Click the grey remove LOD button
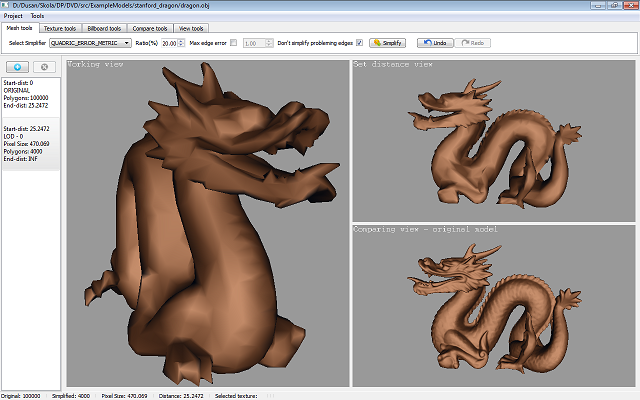This screenshot has height=400, width=640. pos(45,66)
